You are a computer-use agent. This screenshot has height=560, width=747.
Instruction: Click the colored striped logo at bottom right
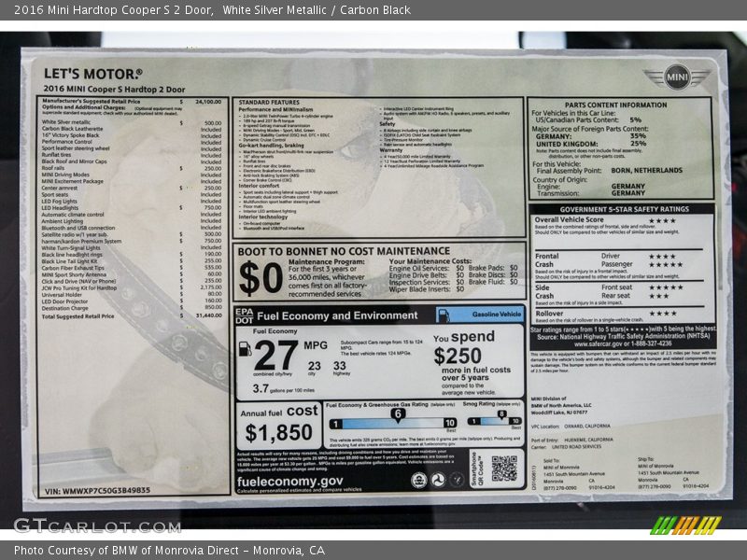[685, 525]
